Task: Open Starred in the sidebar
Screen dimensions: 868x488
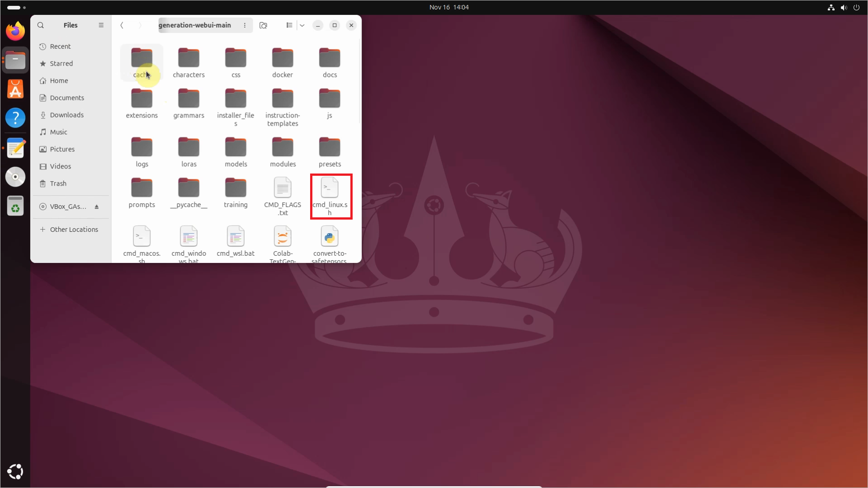Action: point(71,64)
